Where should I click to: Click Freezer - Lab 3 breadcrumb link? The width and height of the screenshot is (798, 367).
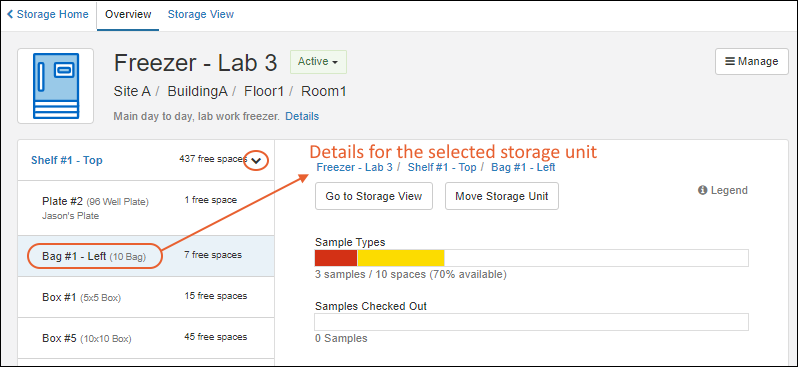coord(354,167)
